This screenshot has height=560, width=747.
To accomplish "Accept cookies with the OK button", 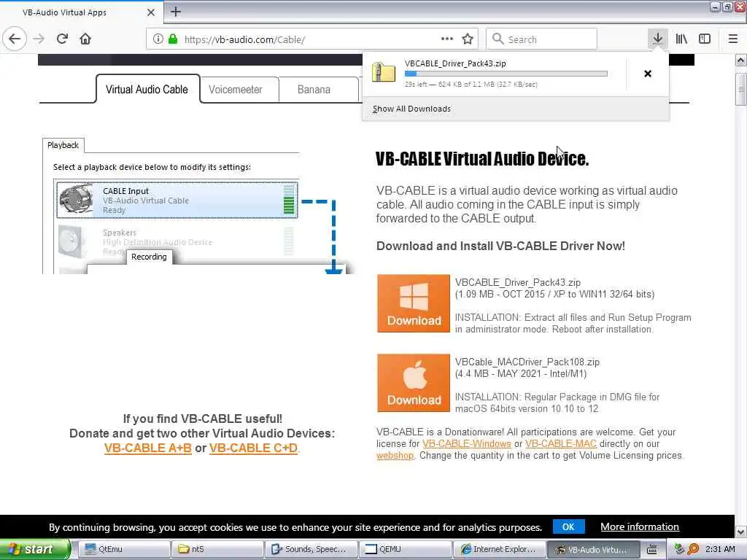I will pos(568,526).
